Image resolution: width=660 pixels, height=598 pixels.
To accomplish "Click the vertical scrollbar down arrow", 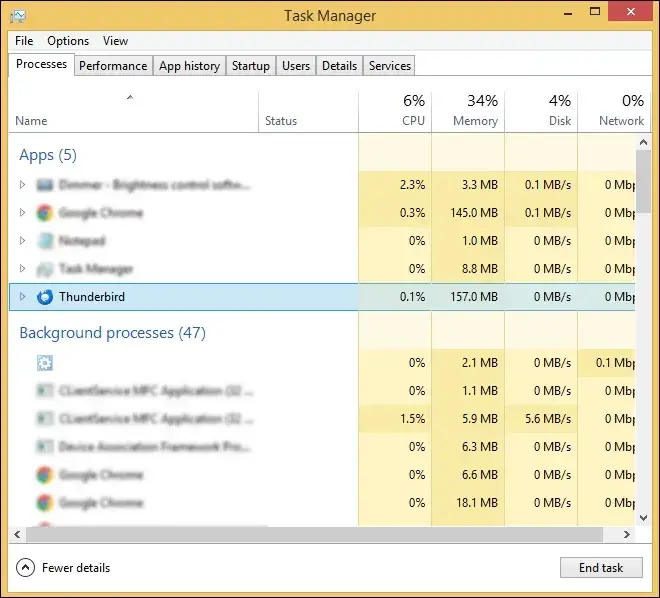I will click(643, 518).
